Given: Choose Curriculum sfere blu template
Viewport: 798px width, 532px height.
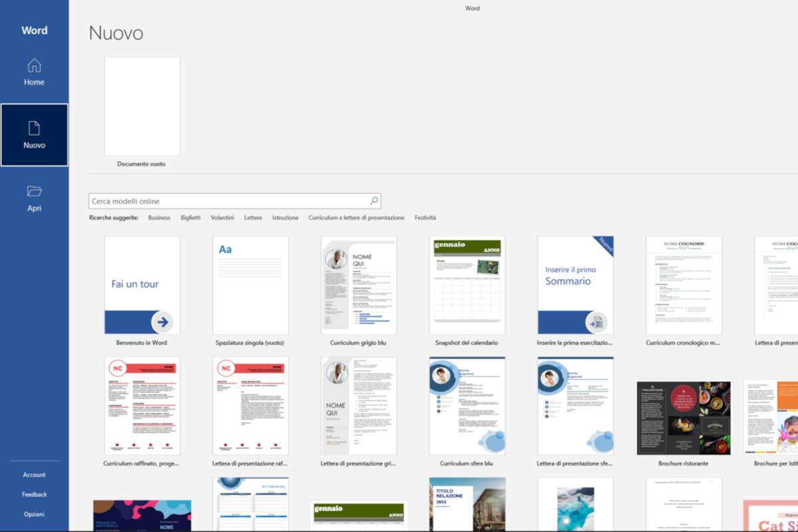Looking at the screenshot, I should pyautogui.click(x=467, y=406).
